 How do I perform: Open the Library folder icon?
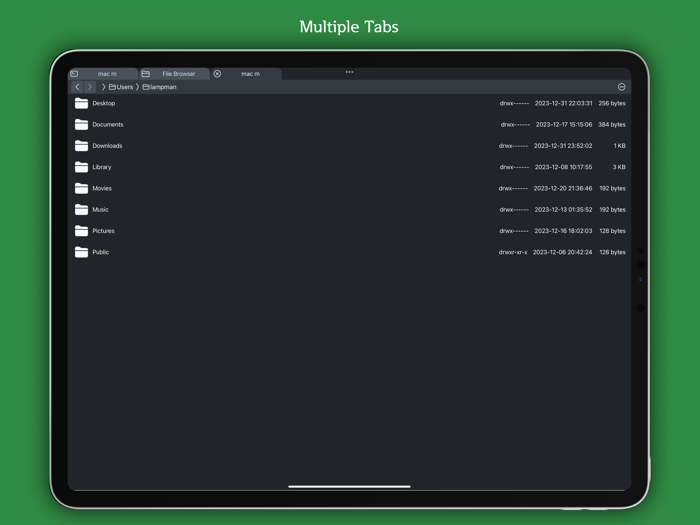click(81, 167)
